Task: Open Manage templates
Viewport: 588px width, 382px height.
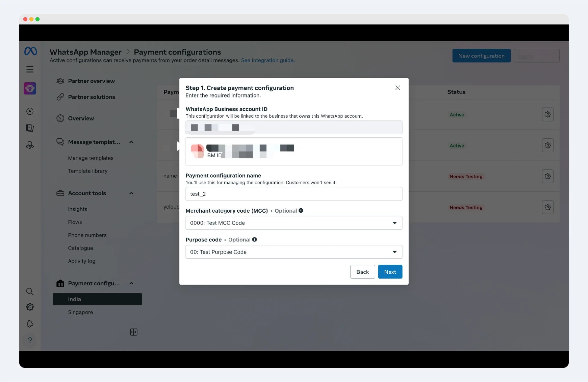Action: (91, 158)
